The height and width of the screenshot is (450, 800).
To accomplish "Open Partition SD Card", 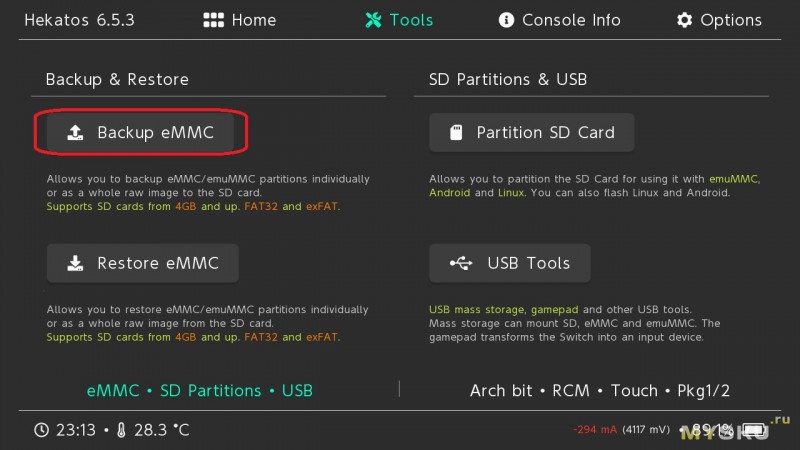I will 532,132.
